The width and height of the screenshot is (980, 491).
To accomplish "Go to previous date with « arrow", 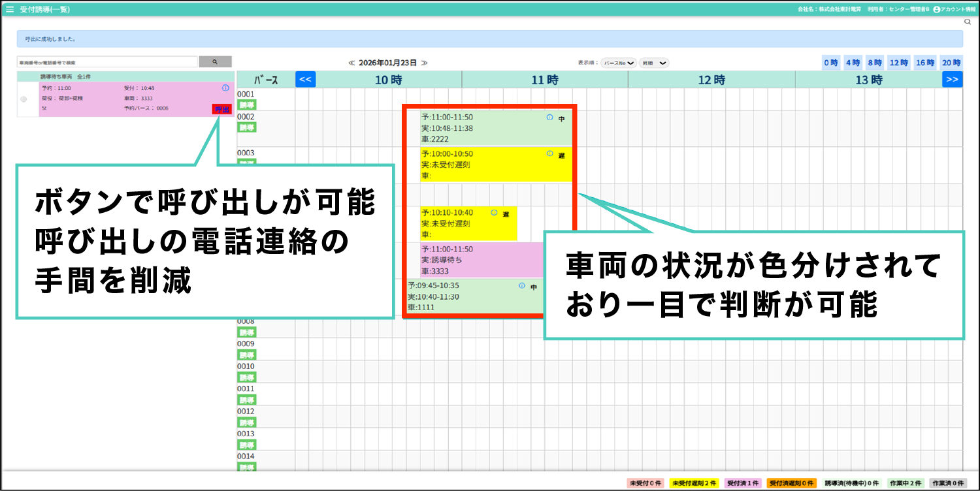I will click(351, 63).
